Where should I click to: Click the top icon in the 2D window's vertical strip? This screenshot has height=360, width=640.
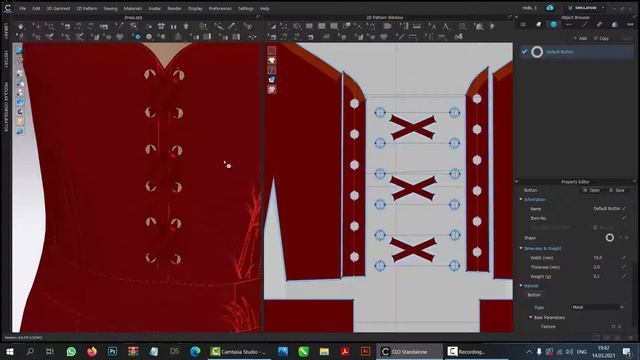272,51
